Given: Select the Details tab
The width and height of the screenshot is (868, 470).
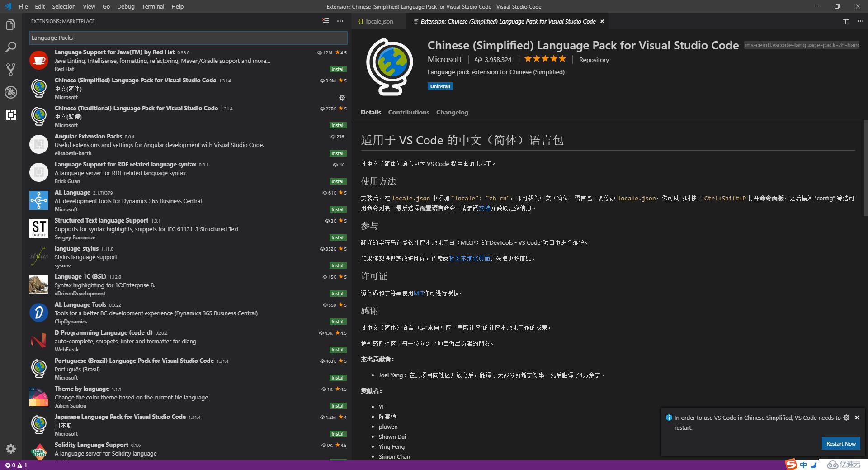Looking at the screenshot, I should coord(371,112).
